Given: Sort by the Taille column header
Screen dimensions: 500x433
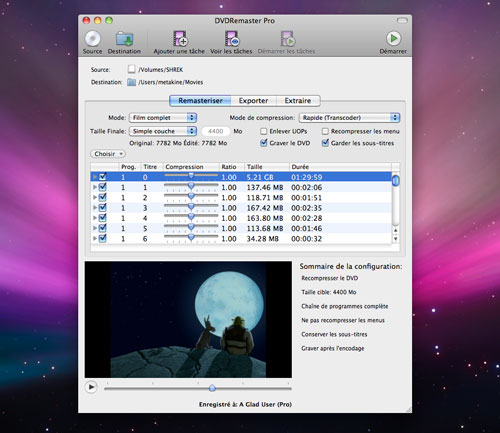Looking at the screenshot, I should tap(267, 167).
